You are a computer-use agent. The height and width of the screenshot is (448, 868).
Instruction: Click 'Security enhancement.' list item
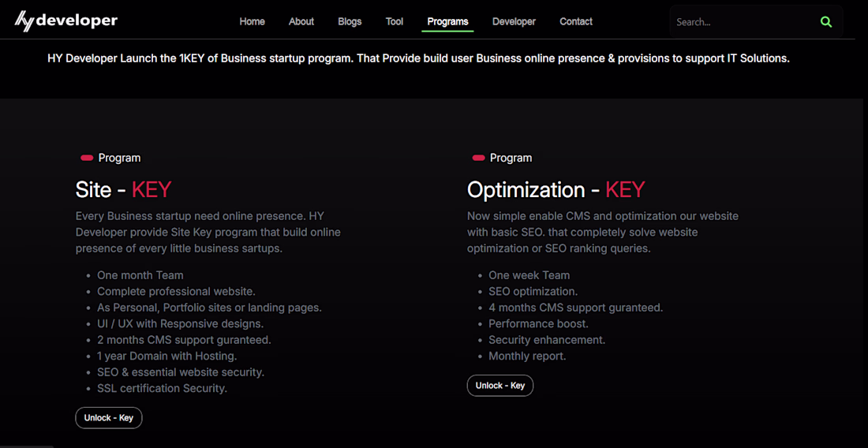547,340
